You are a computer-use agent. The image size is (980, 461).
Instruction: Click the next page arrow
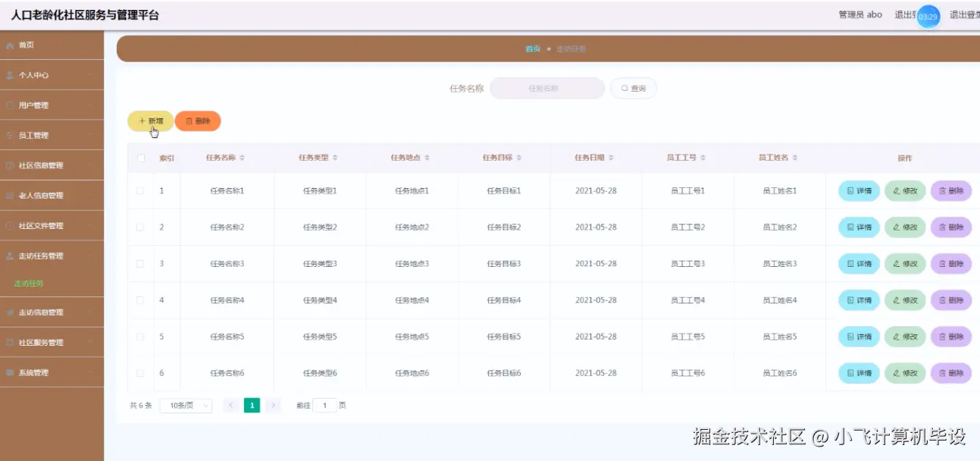tap(274, 406)
